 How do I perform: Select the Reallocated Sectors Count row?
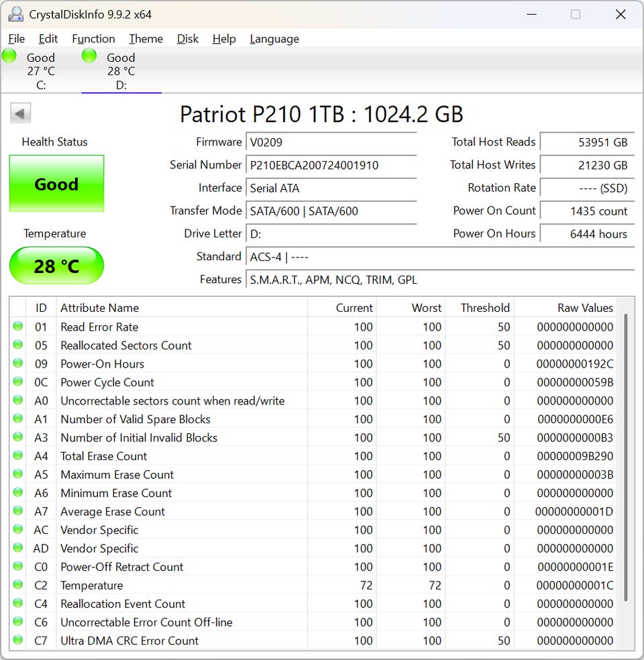pos(313,345)
